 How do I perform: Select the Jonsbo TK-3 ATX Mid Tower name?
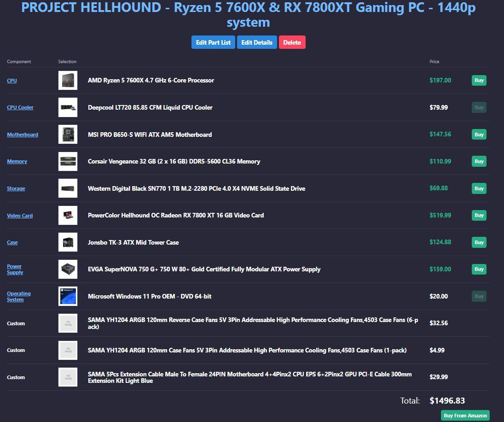pyautogui.click(x=133, y=242)
